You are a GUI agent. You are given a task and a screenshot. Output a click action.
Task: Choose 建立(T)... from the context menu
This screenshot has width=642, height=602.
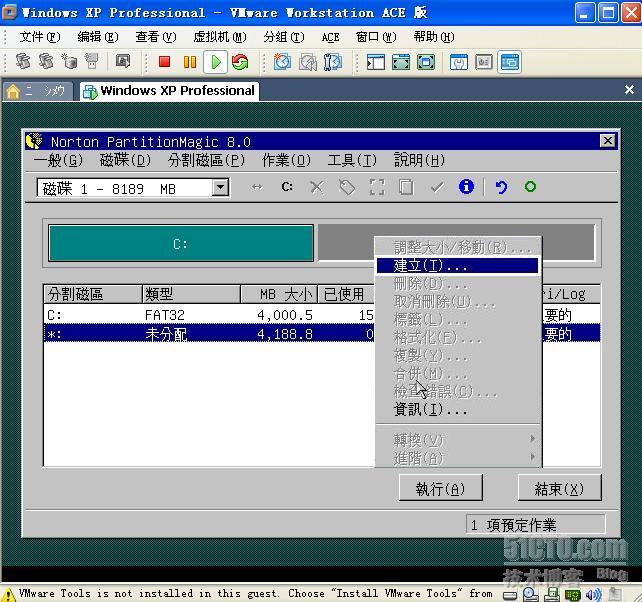tap(457, 265)
